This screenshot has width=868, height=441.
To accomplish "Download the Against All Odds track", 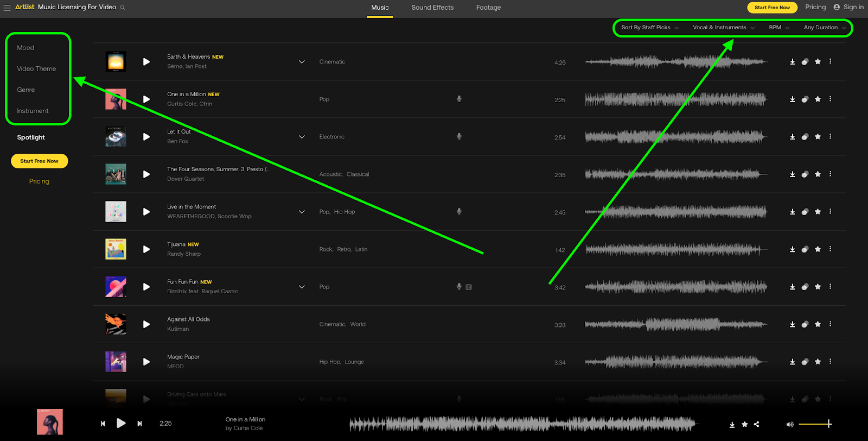I will click(793, 324).
